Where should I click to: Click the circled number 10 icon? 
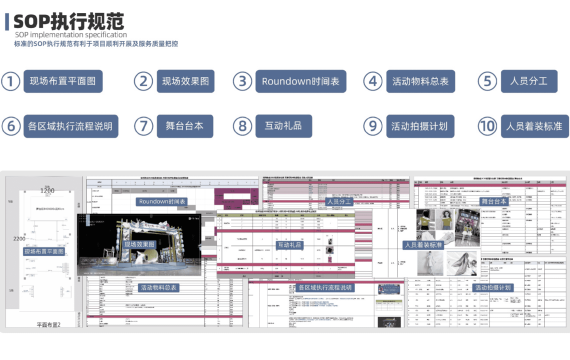(x=487, y=126)
